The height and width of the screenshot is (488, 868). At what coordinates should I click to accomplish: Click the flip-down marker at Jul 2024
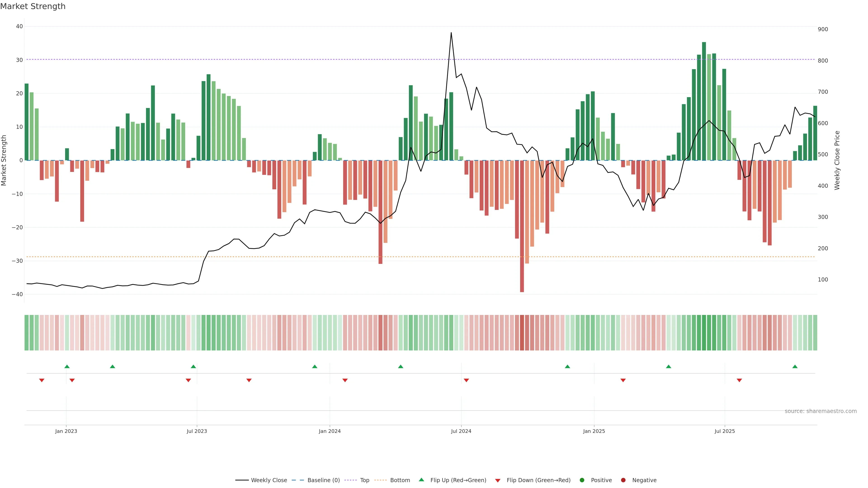coord(466,380)
